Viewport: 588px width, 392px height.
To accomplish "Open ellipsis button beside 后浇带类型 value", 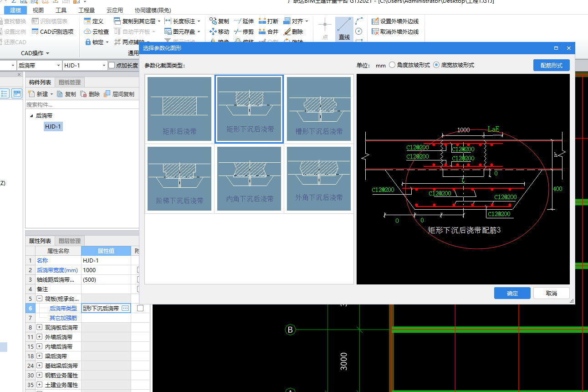I will click(x=125, y=308).
